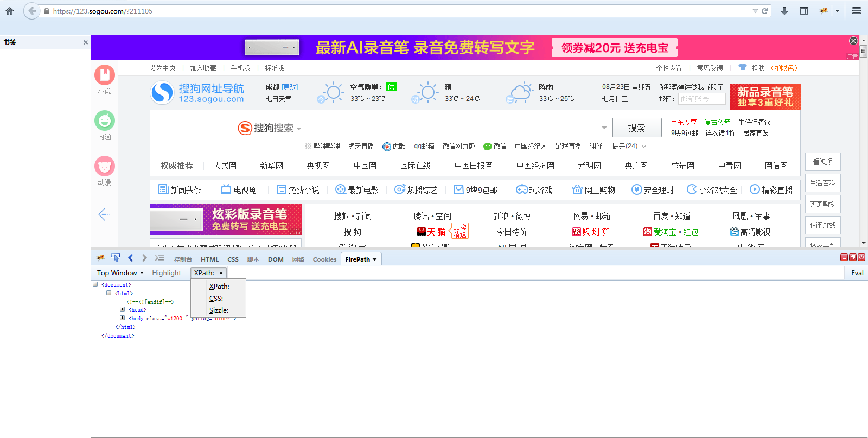The height and width of the screenshot is (438, 868).
Task: Switch to the 网络 network tab
Action: (298, 259)
